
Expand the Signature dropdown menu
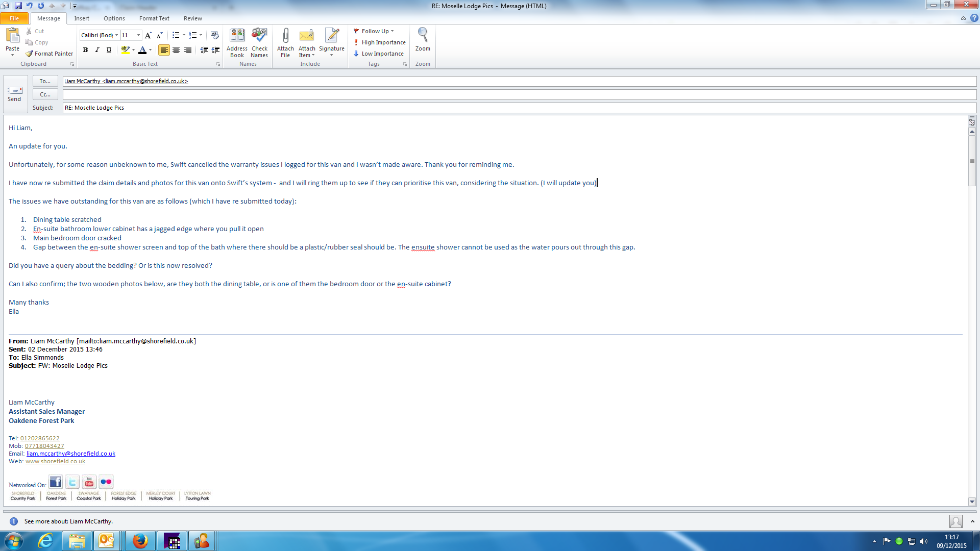(x=332, y=55)
